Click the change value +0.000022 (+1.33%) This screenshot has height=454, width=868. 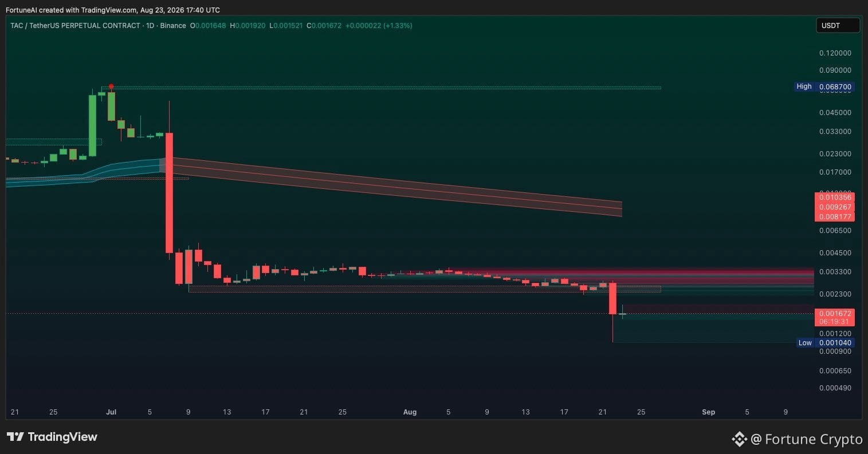pyautogui.click(x=379, y=26)
